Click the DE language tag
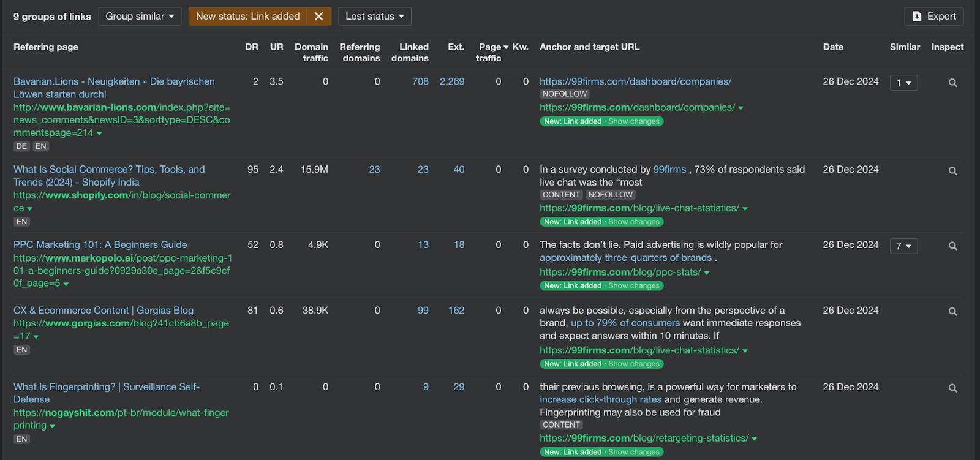The image size is (980, 460). (21, 146)
